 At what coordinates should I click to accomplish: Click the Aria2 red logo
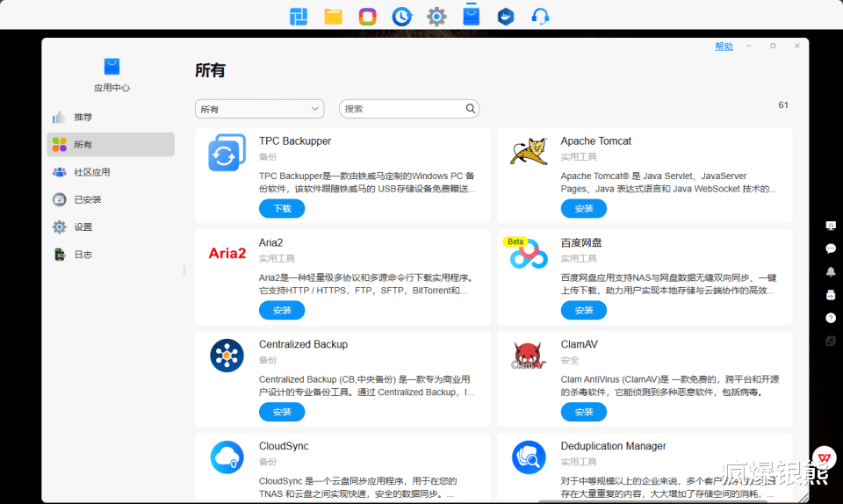[x=227, y=253]
